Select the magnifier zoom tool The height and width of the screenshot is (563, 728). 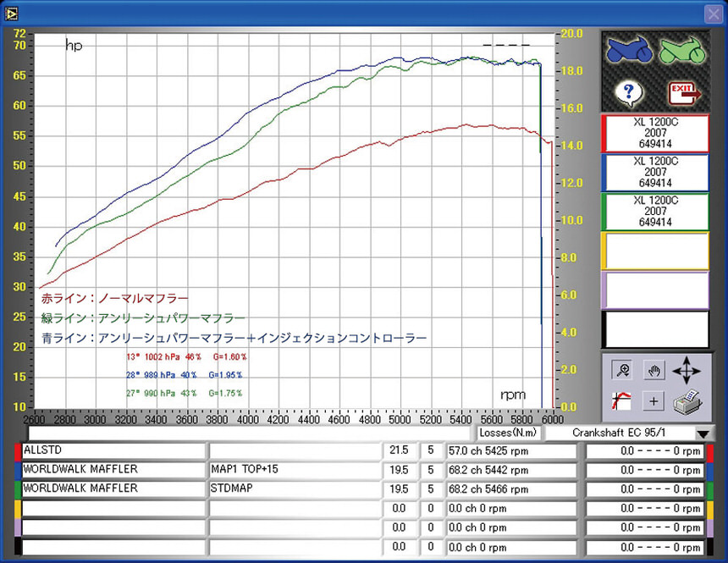tap(624, 370)
